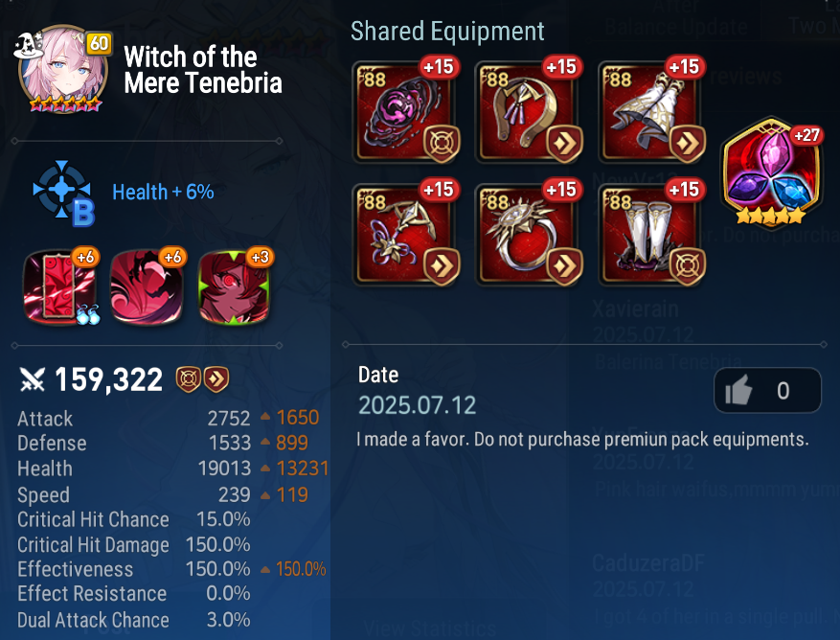Open the white boots equipment slot

651,234
